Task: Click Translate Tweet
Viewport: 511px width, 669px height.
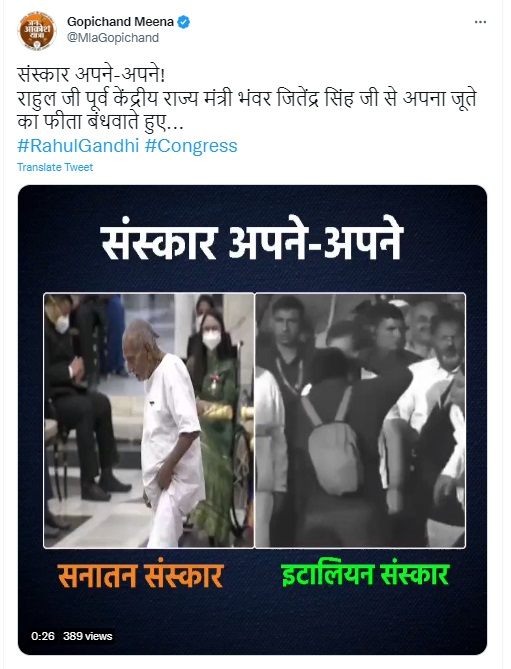Action: 55,167
